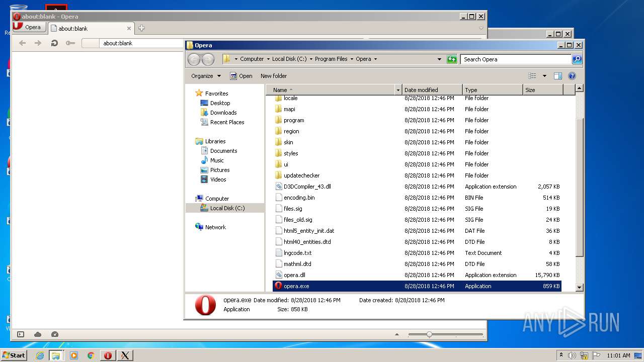Click Windows Explorer taskbar icon

coord(55,355)
